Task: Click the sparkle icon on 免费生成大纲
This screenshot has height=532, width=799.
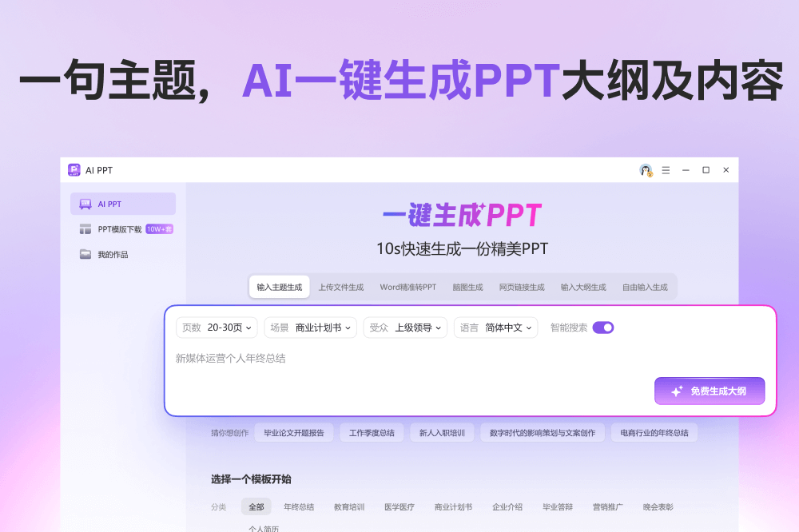Action: coord(677,391)
